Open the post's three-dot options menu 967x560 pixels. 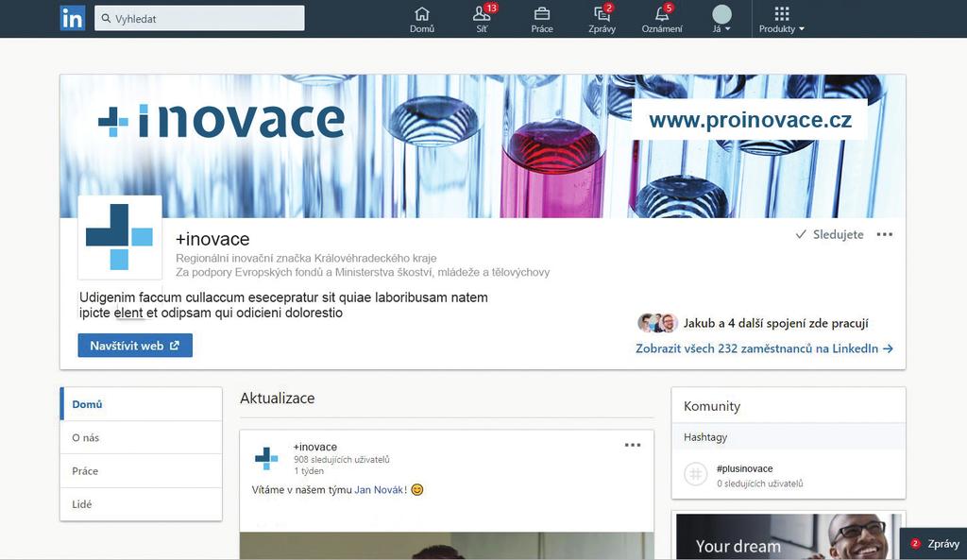[633, 445]
